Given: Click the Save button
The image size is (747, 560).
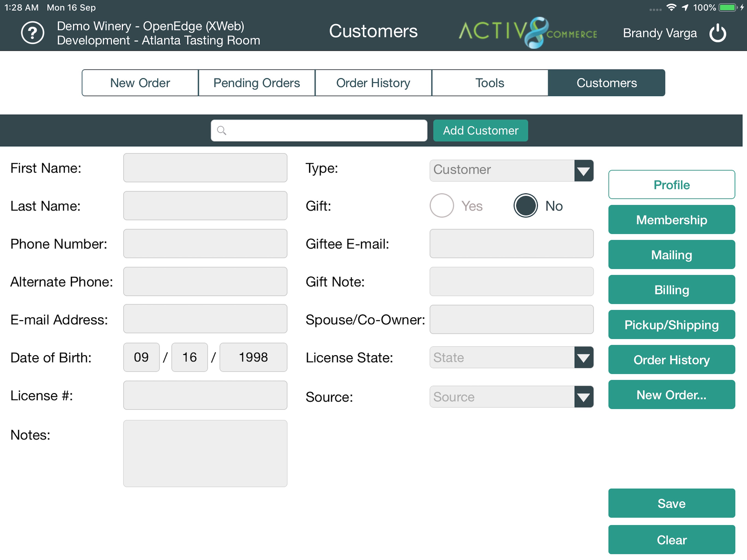Looking at the screenshot, I should coord(671,503).
